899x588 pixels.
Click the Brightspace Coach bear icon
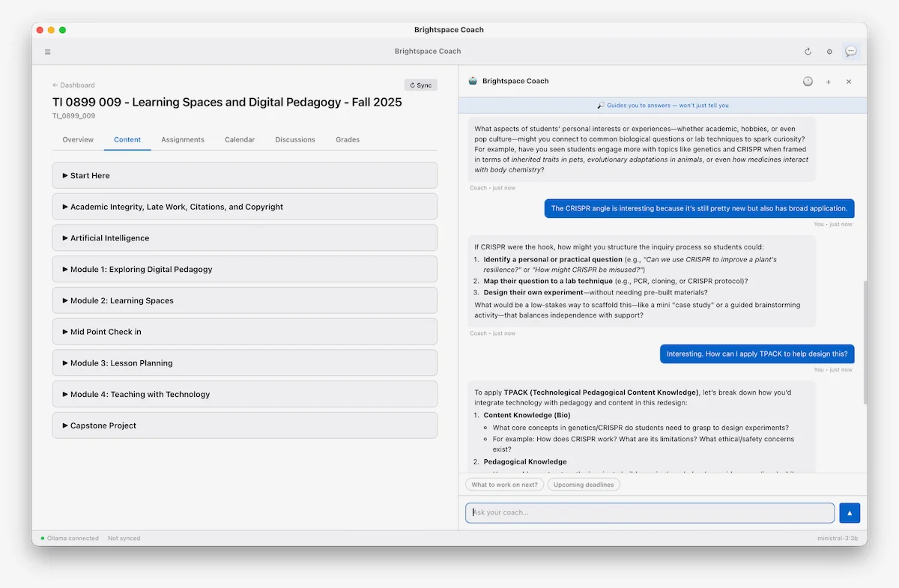click(x=472, y=81)
